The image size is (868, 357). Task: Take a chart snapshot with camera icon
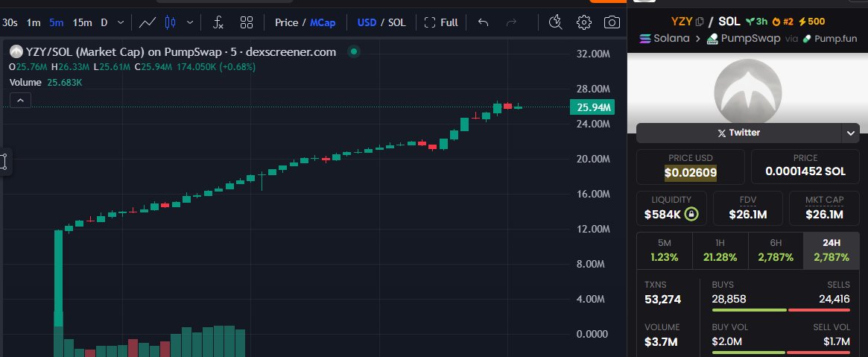pyautogui.click(x=612, y=22)
